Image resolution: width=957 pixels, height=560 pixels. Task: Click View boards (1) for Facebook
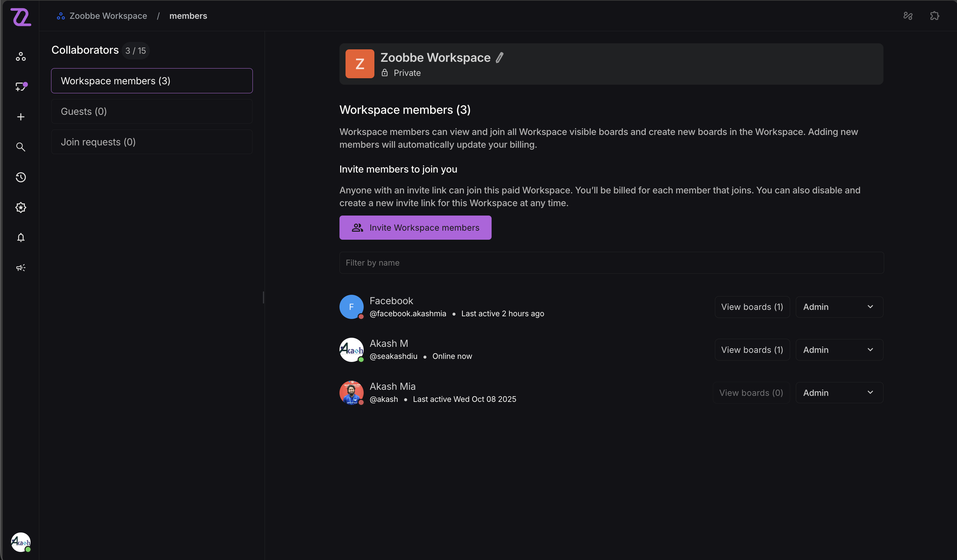click(751, 307)
